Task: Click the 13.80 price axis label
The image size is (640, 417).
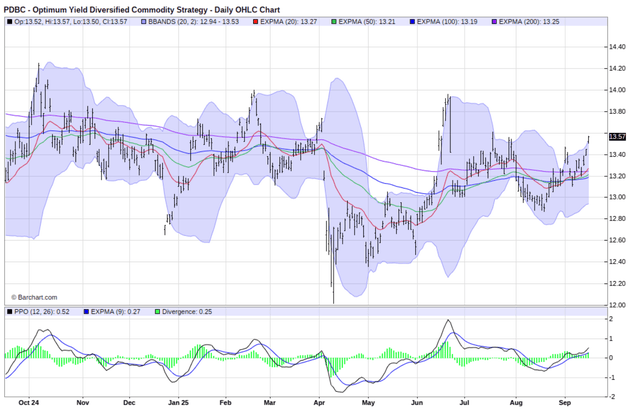Action: click(617, 112)
